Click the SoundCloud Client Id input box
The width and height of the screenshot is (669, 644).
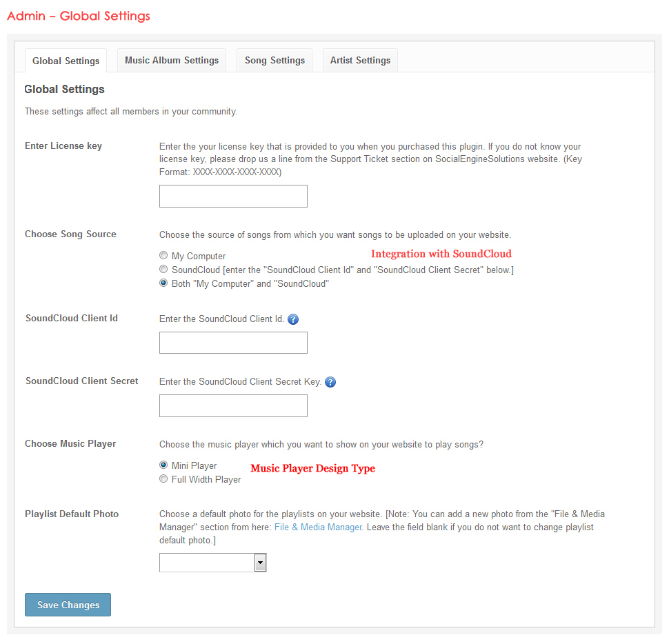point(233,343)
